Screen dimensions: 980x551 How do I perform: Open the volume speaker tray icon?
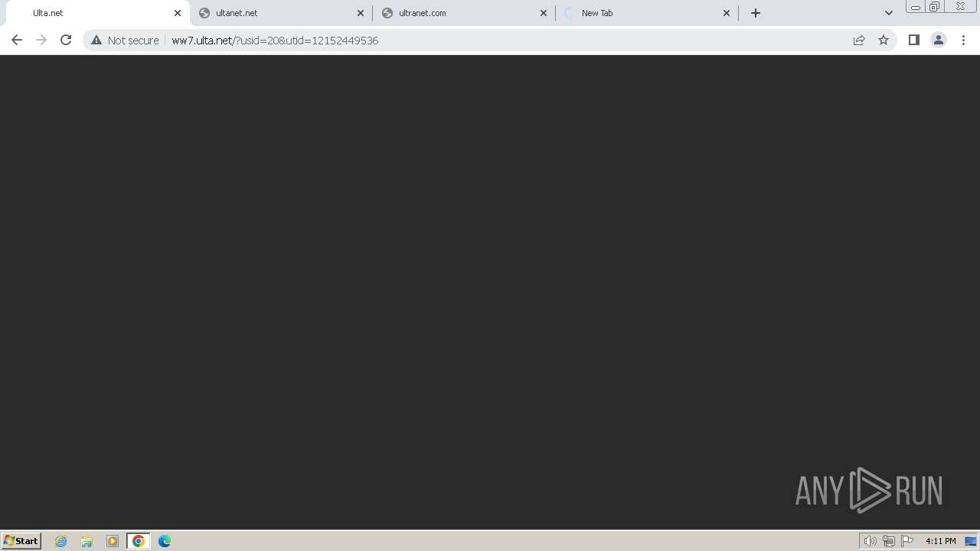(870, 541)
